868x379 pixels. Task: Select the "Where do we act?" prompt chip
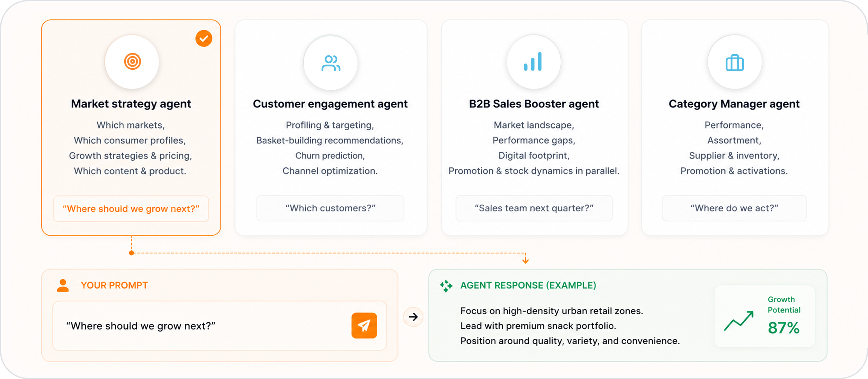click(x=734, y=208)
